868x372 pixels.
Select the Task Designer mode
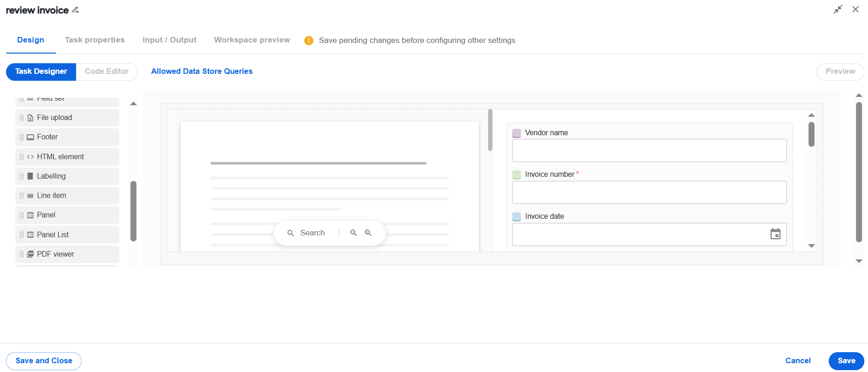click(x=41, y=72)
